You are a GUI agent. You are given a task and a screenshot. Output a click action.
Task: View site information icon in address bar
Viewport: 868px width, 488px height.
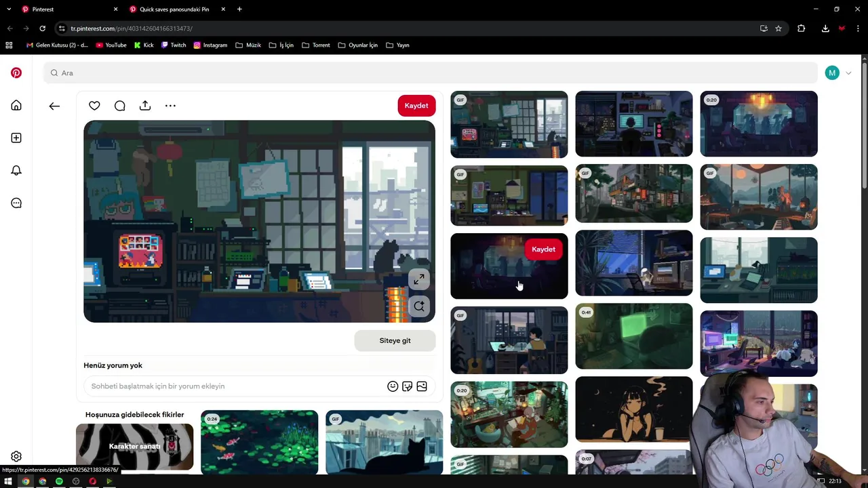[x=62, y=28]
